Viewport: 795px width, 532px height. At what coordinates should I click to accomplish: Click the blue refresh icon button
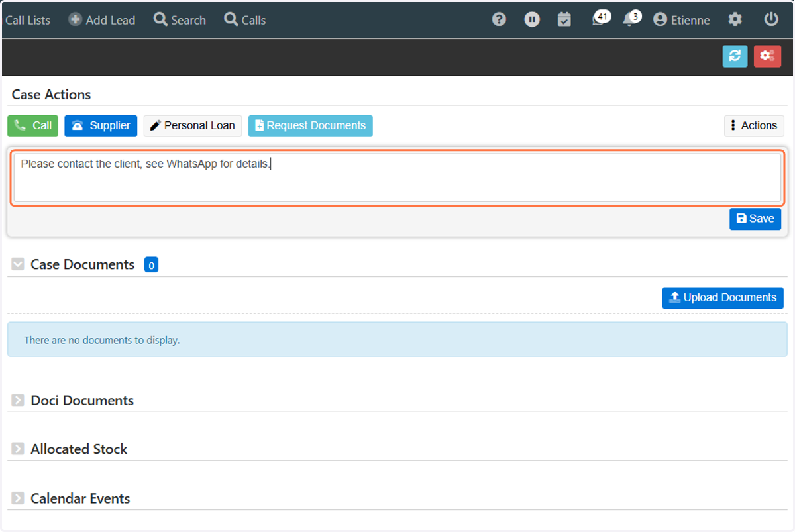click(x=735, y=56)
